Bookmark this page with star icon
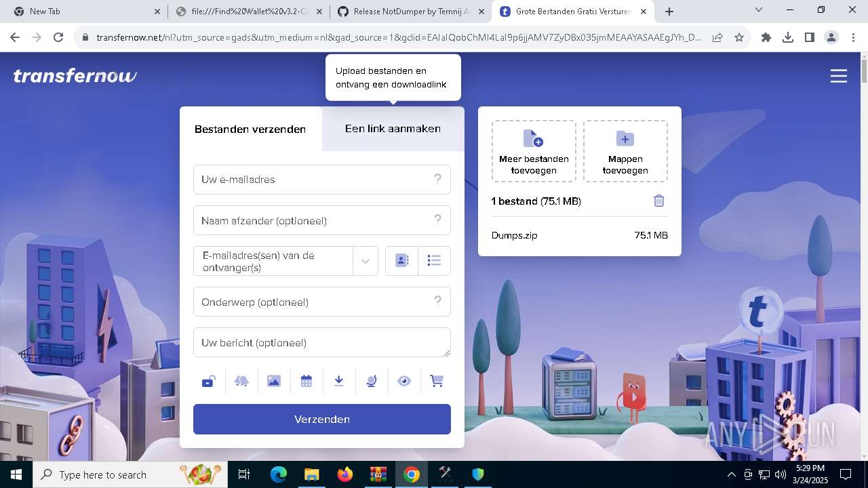 tap(739, 37)
